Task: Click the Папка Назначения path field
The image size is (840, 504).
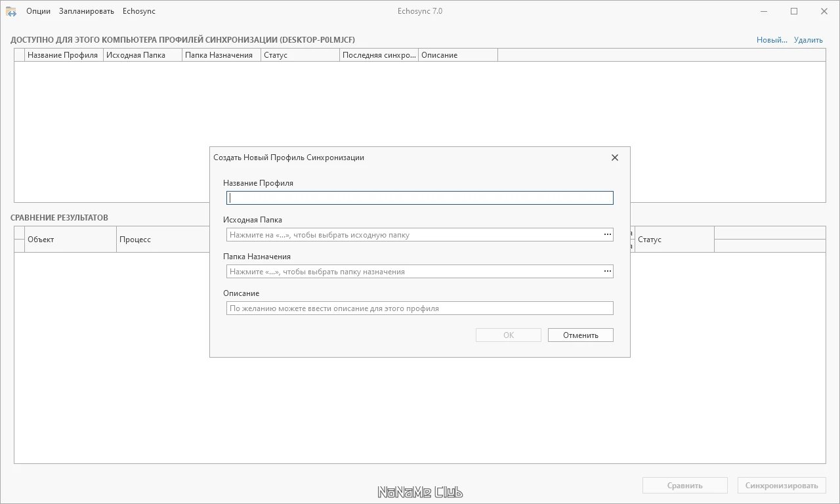Action: [x=413, y=271]
